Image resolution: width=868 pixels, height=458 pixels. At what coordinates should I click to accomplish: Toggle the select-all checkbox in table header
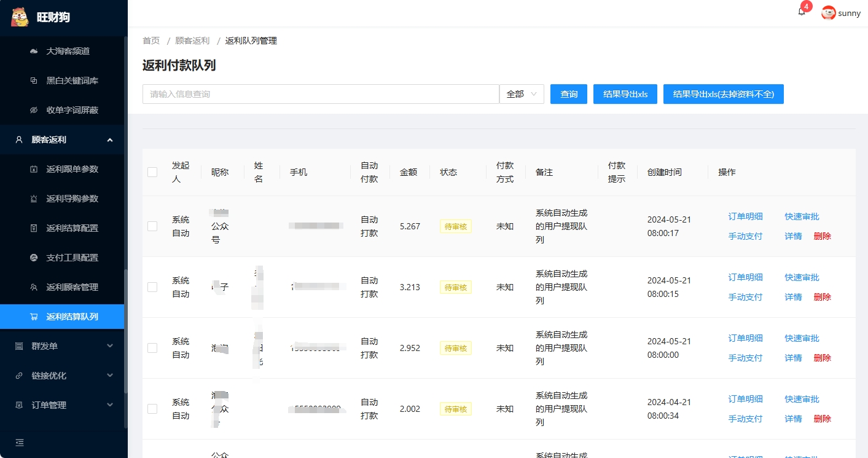click(x=152, y=172)
